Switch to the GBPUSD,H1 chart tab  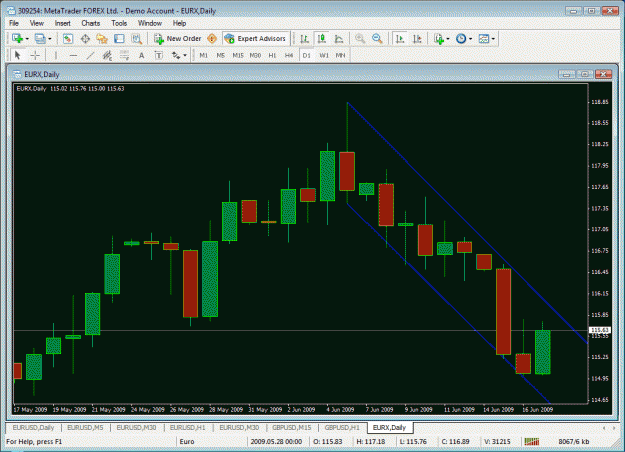point(342,428)
